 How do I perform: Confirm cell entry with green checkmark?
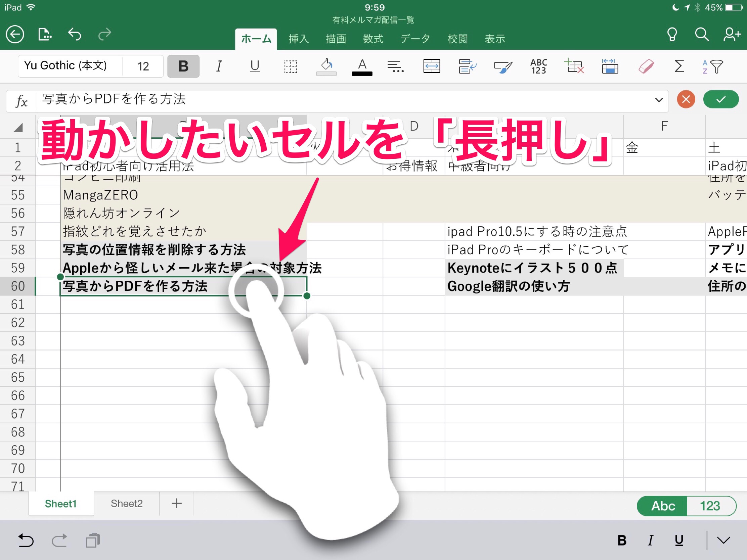[x=721, y=99]
